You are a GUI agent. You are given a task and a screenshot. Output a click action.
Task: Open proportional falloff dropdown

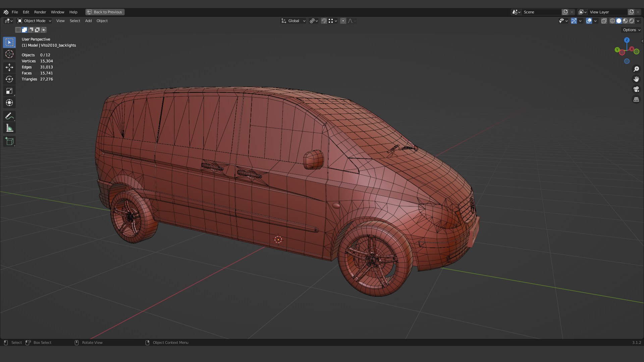coord(352,21)
